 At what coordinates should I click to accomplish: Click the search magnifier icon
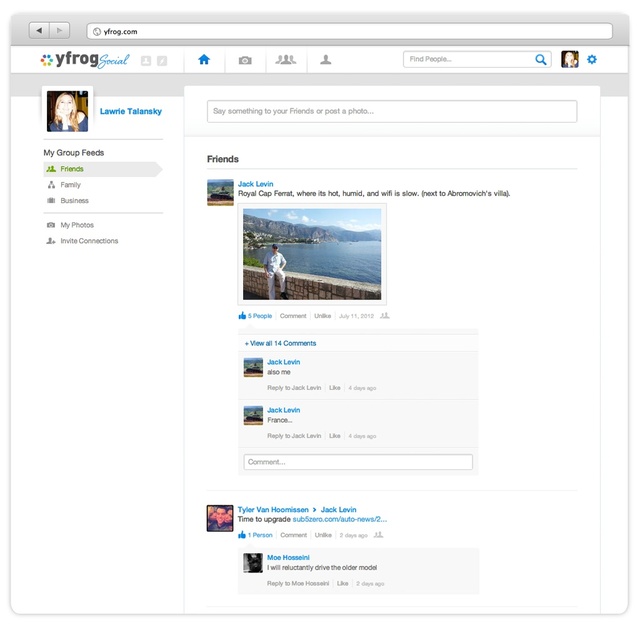(x=541, y=60)
